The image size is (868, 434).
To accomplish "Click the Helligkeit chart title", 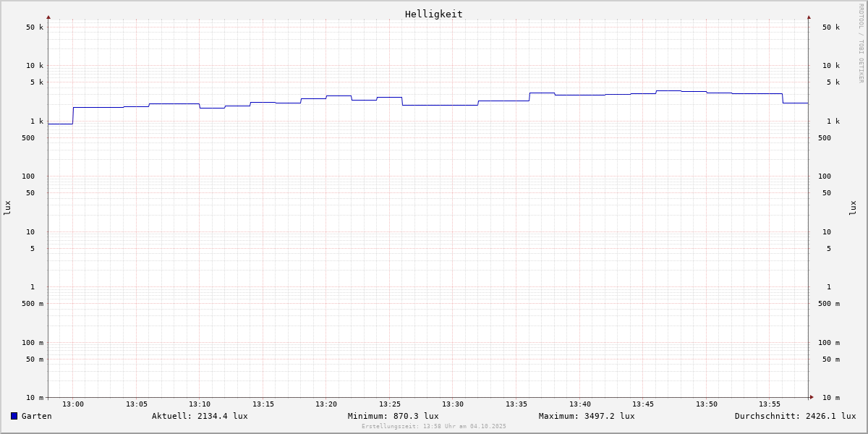I will tap(433, 14).
